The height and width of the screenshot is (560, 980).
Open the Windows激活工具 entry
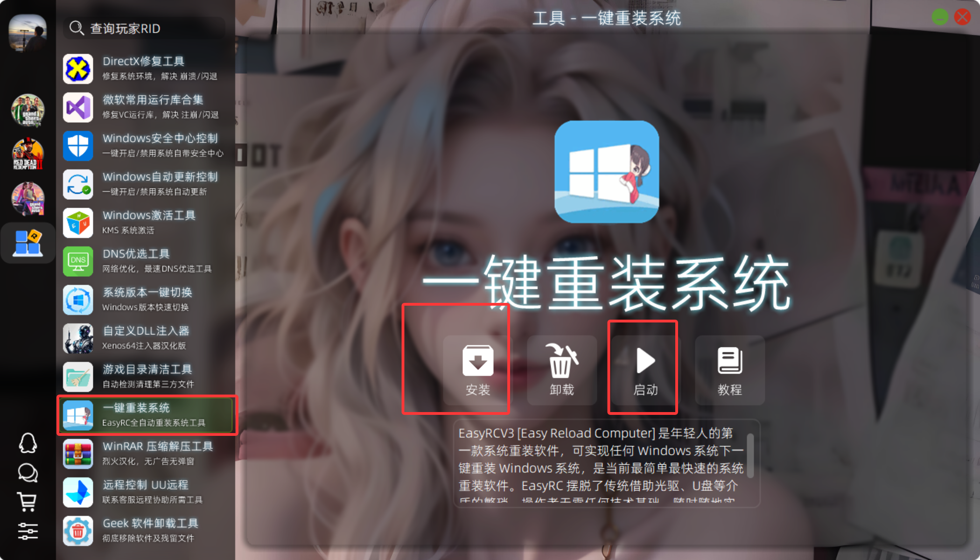tap(146, 222)
